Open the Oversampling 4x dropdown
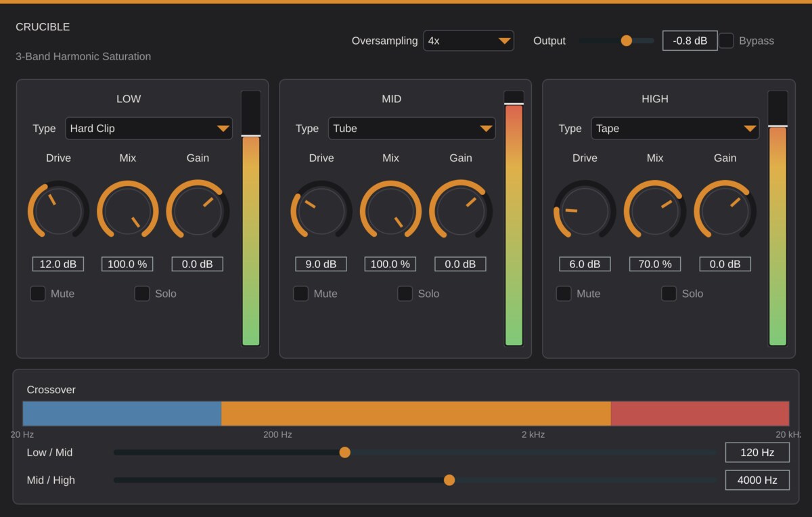Screen dimensions: 812x517 [x=469, y=41]
